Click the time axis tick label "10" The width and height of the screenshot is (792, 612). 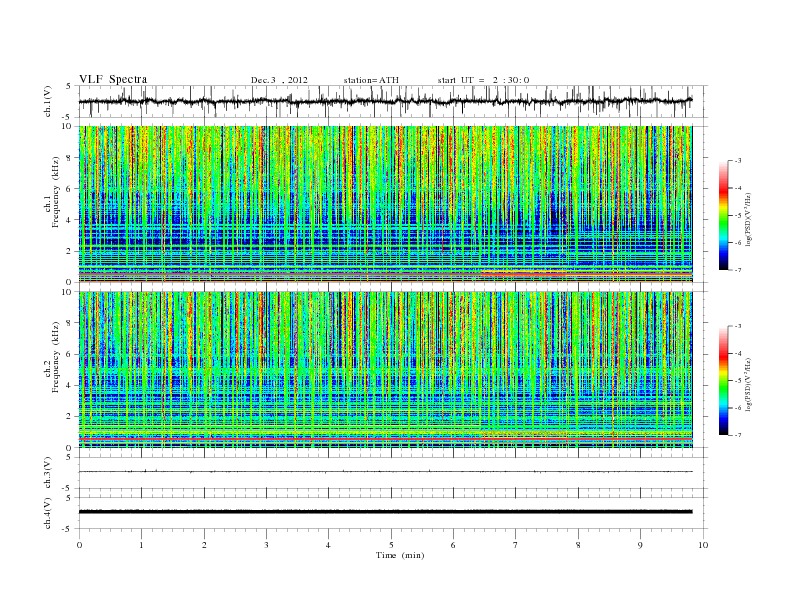[x=703, y=545]
